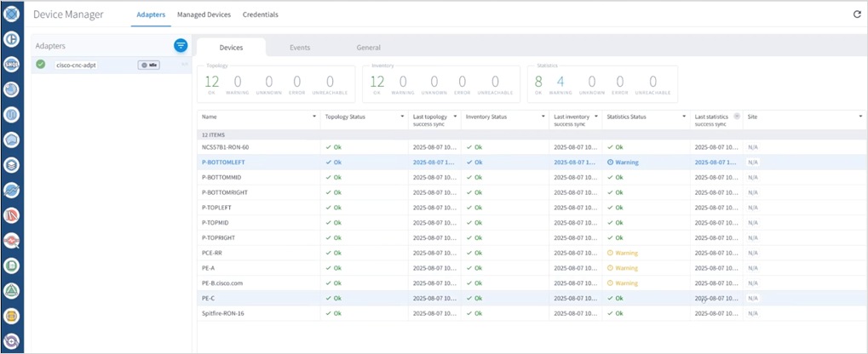The width and height of the screenshot is (868, 354).
Task: Select the PCE-RR device name
Action: (x=212, y=253)
